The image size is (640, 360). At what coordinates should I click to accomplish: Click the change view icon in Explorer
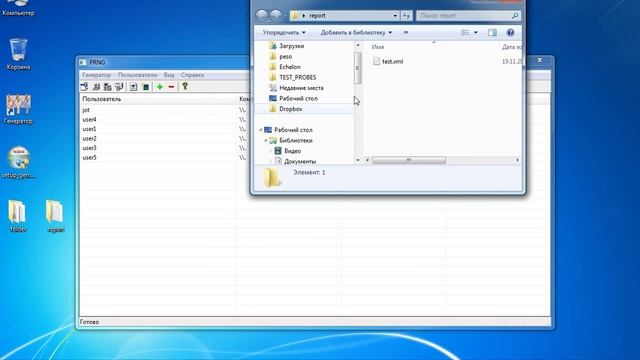click(x=465, y=32)
